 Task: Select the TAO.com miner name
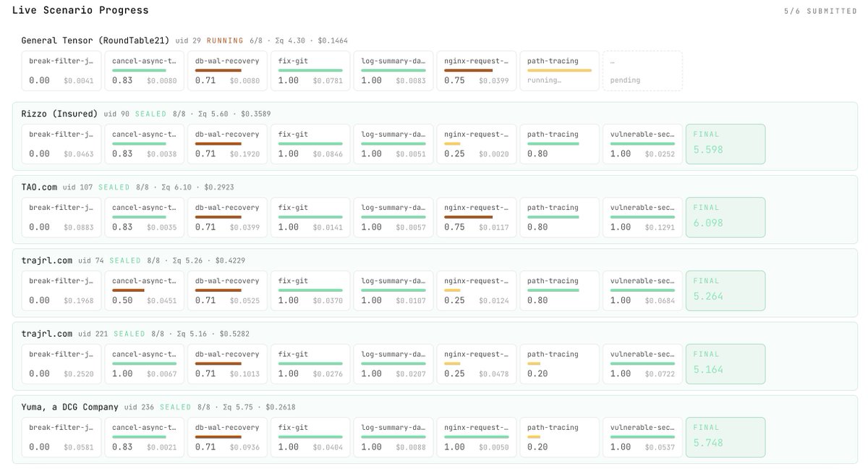coord(39,187)
